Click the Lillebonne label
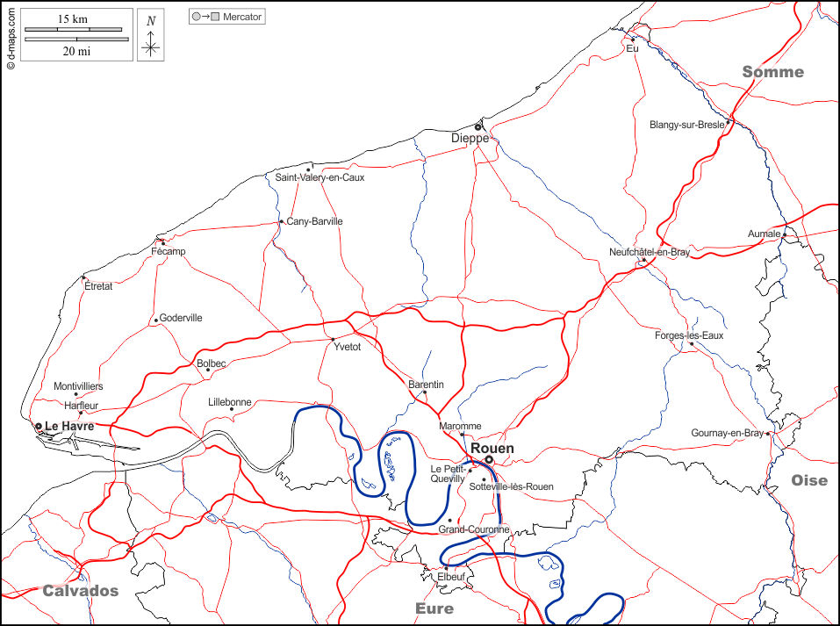Screen dimensions: 840x626 point(230,402)
